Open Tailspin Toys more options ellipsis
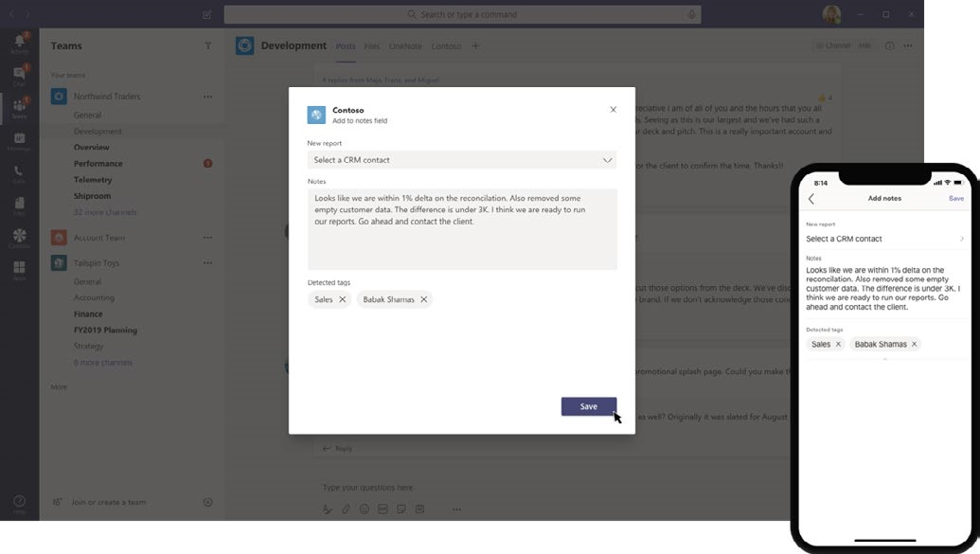 (207, 262)
